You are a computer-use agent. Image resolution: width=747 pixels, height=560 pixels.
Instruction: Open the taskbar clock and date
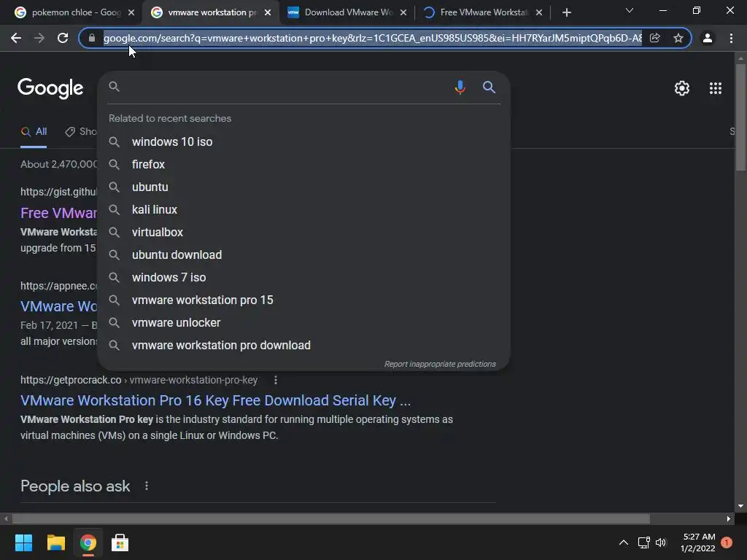click(x=698, y=542)
